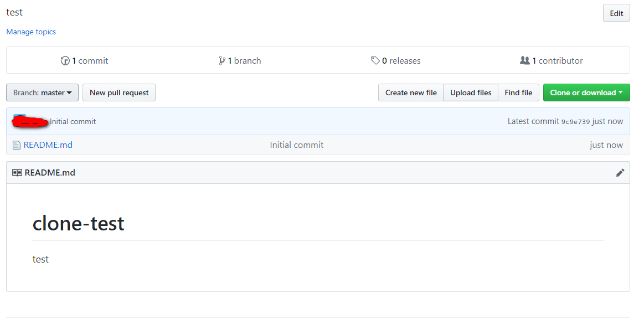This screenshot has height=324, width=644.
Task: Start a New pull request
Action: tap(119, 93)
